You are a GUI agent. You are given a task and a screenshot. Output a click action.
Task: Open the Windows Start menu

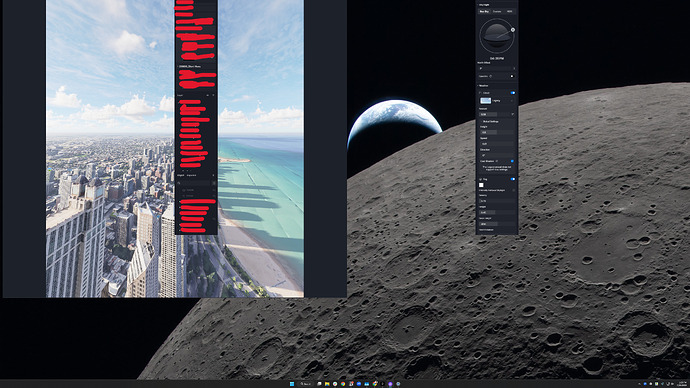pyautogui.click(x=292, y=384)
